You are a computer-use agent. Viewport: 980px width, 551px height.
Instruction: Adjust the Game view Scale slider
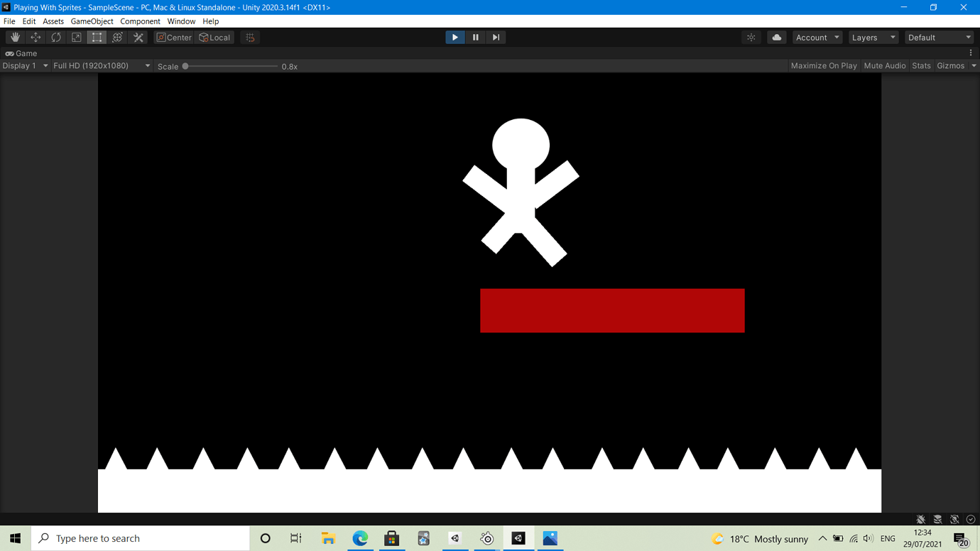[x=185, y=65]
